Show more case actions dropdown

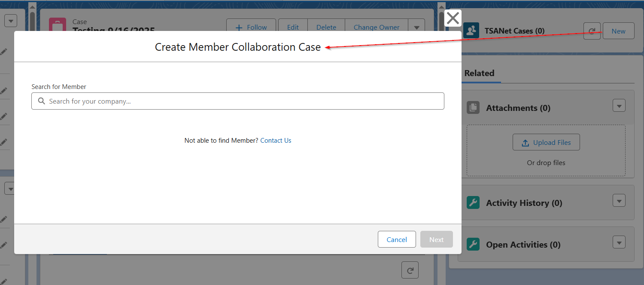[416, 27]
